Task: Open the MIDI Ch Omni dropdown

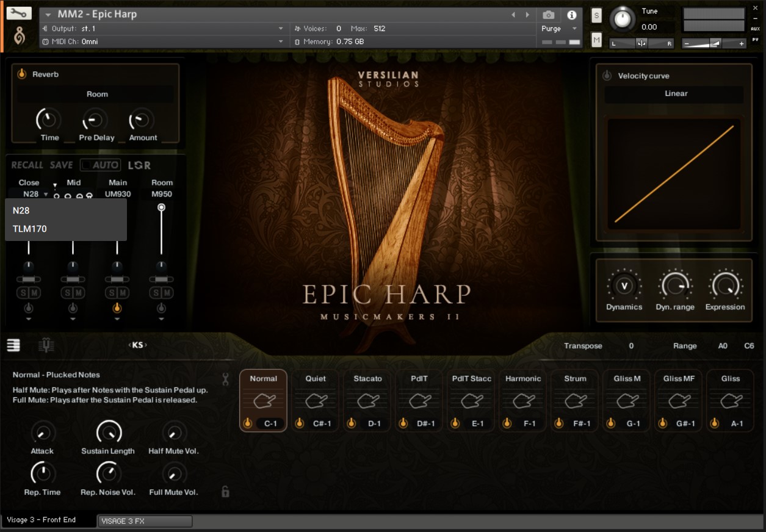Action: pyautogui.click(x=164, y=41)
